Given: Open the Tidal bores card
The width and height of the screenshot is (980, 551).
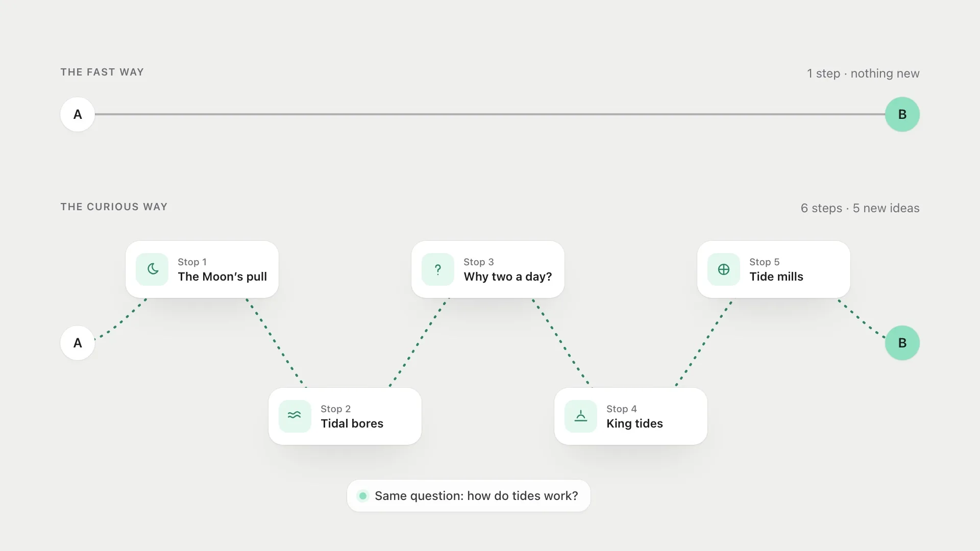Looking at the screenshot, I should coord(345,416).
